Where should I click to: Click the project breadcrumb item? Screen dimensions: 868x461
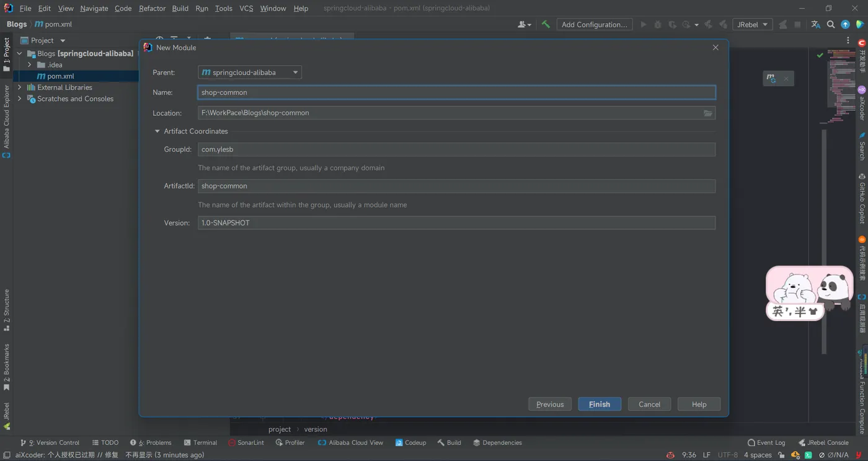click(x=280, y=429)
